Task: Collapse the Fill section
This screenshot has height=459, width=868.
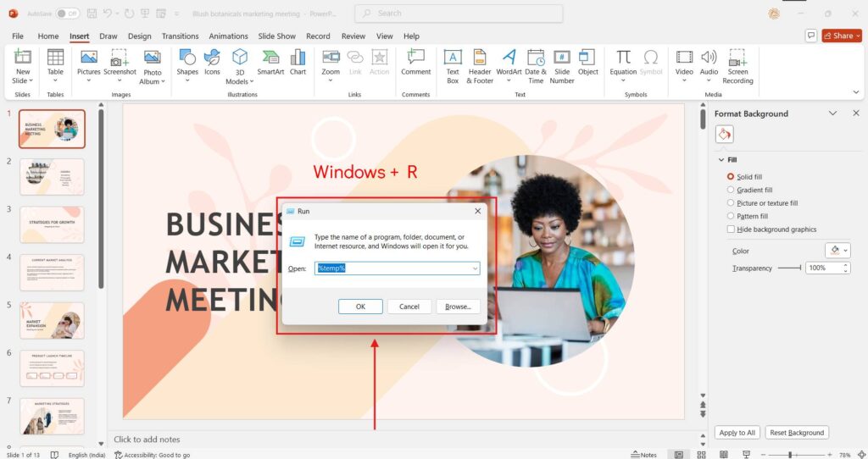Action: click(x=721, y=159)
